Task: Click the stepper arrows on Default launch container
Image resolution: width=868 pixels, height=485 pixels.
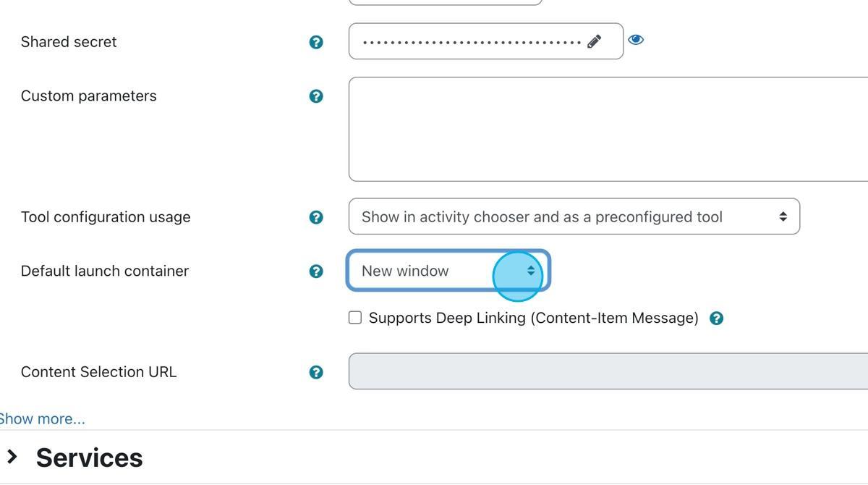Action: point(532,271)
